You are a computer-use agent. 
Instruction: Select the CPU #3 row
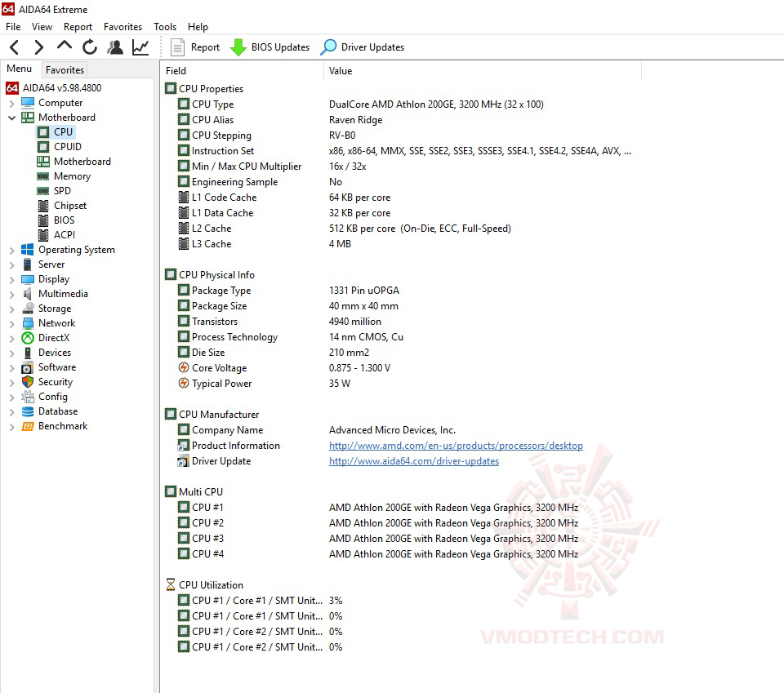378,539
